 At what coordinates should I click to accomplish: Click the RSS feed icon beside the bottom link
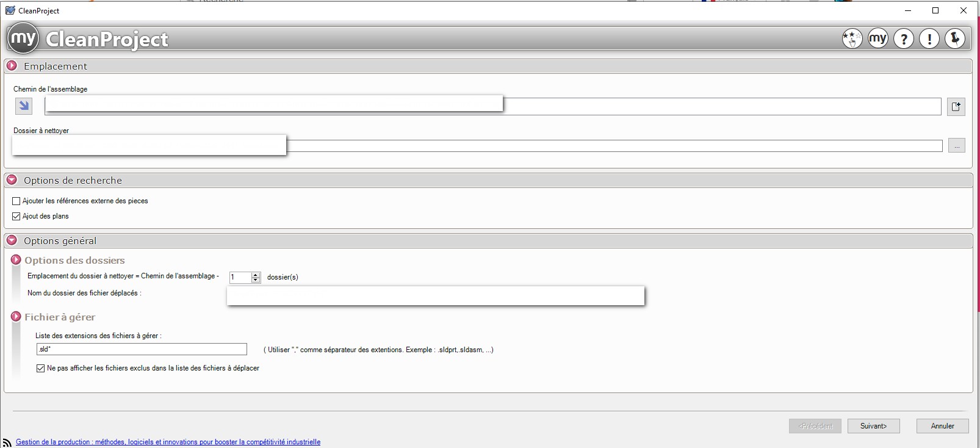pyautogui.click(x=7, y=443)
